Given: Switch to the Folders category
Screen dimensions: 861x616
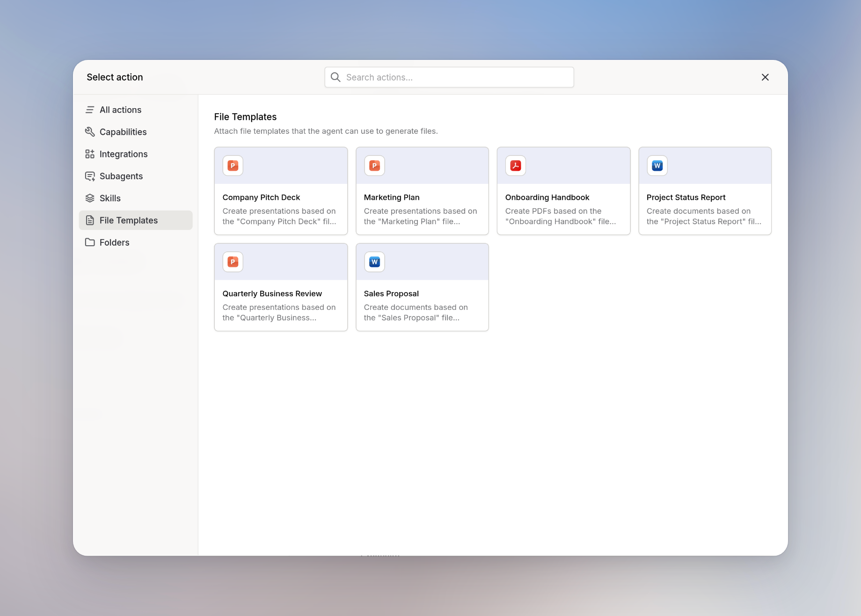Looking at the screenshot, I should [x=136, y=242].
